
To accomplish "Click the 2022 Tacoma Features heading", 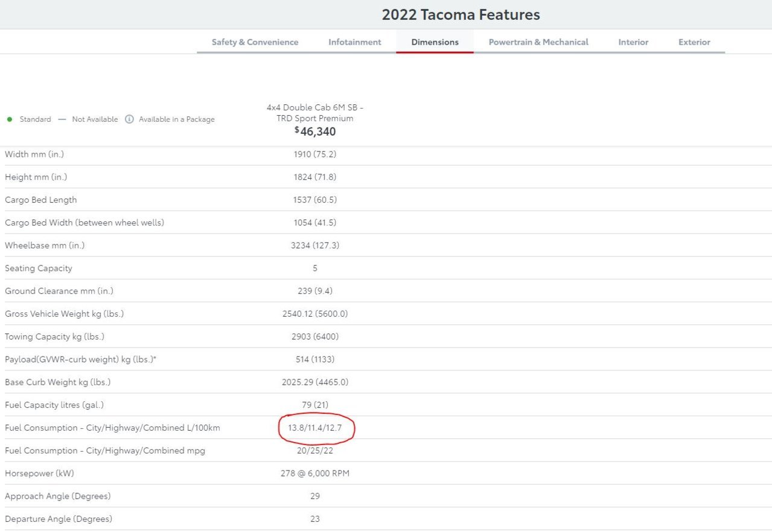I will [461, 14].
